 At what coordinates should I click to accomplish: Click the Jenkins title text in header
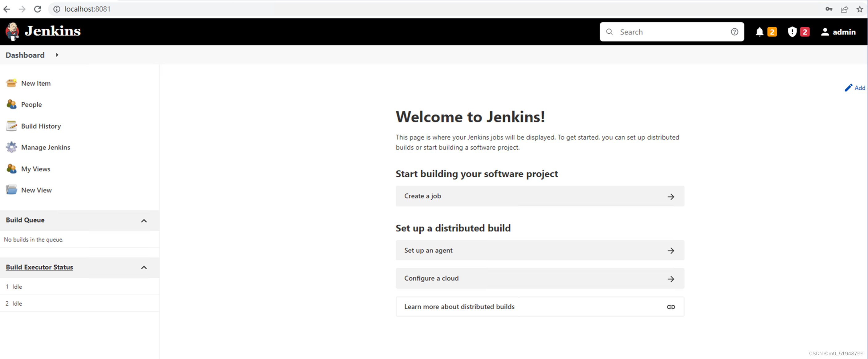53,31
